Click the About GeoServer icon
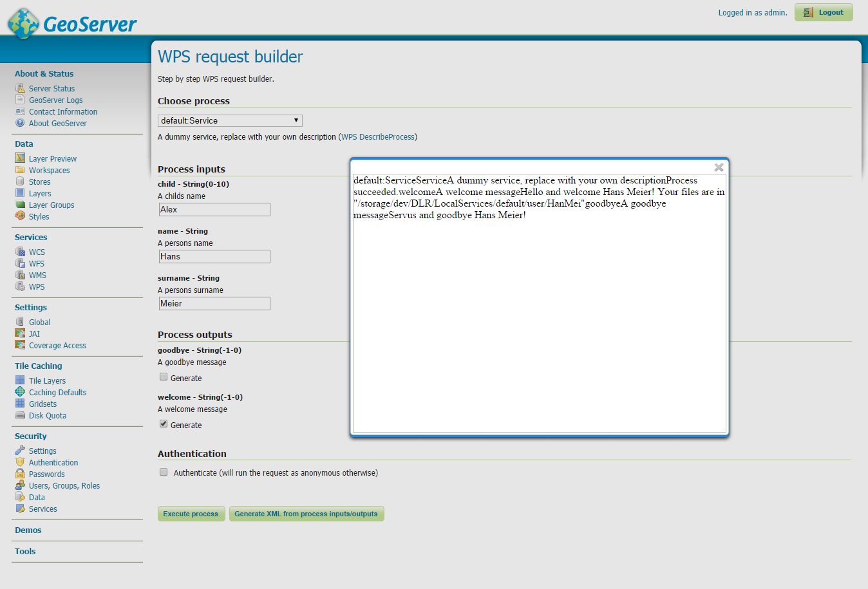Viewport: 868px width, 589px height. coord(20,123)
